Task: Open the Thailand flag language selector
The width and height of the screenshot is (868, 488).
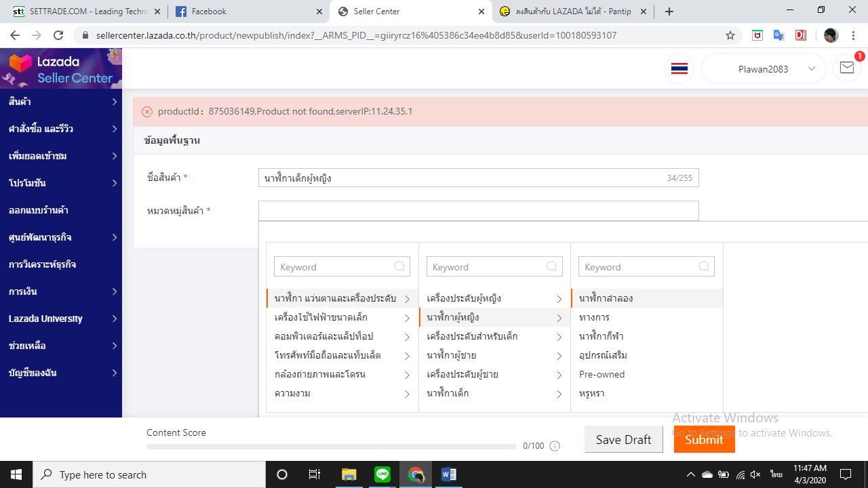Action: [x=679, y=68]
